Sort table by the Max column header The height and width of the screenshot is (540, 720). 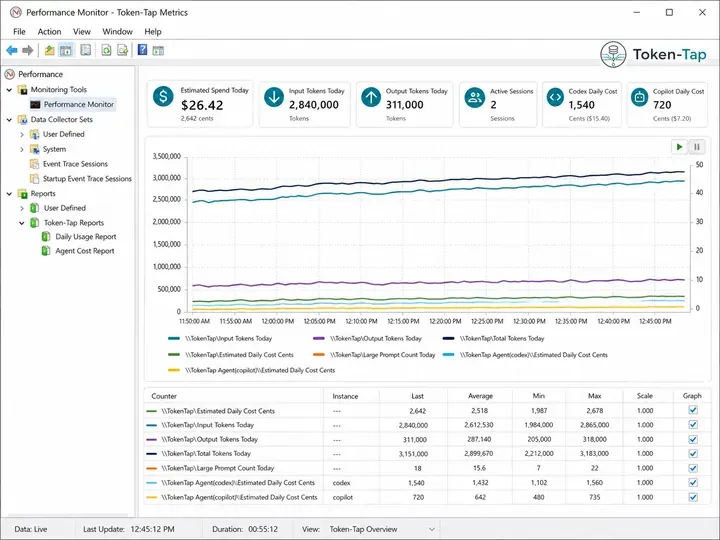595,396
